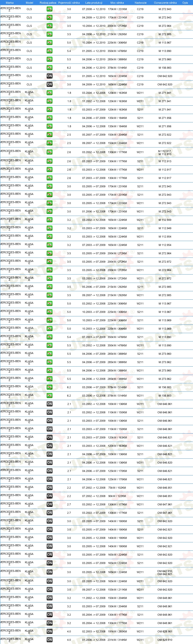This screenshot has height=644, width=193.
Task: Click ON diesel icon in CLS 04.2009 row
Action: point(50,84)
